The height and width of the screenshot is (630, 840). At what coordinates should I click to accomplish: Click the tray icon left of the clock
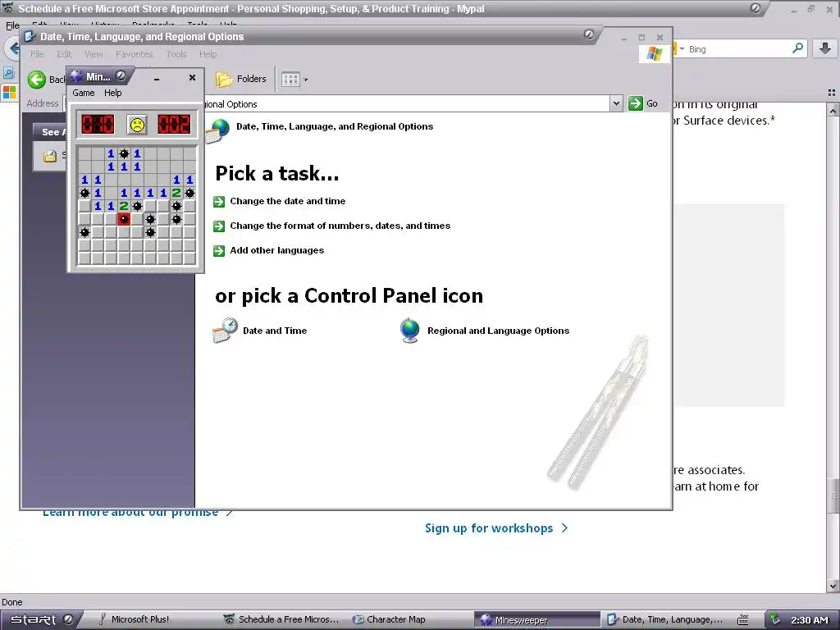(774, 619)
